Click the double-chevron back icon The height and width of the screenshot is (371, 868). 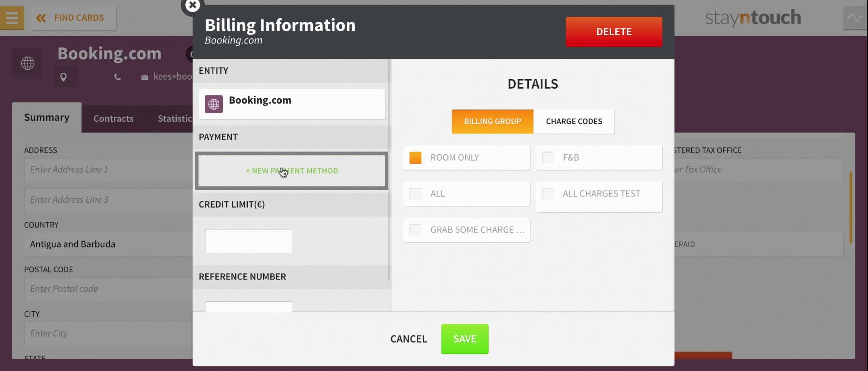41,18
